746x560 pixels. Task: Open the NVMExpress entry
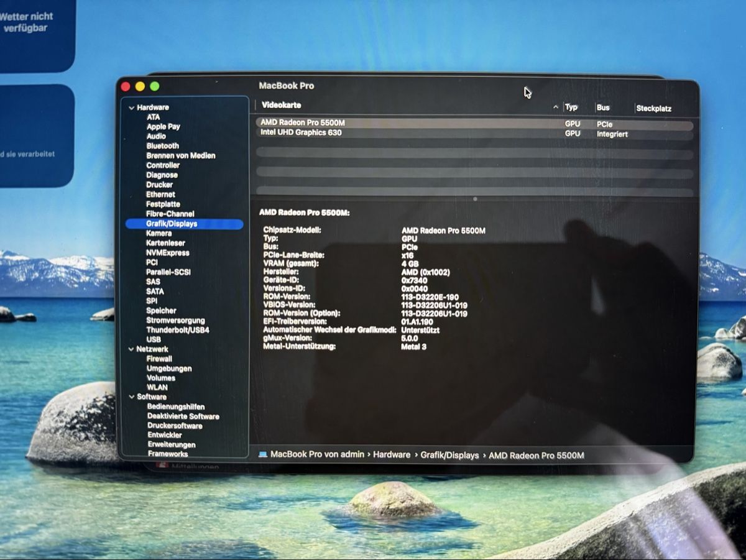tap(168, 253)
